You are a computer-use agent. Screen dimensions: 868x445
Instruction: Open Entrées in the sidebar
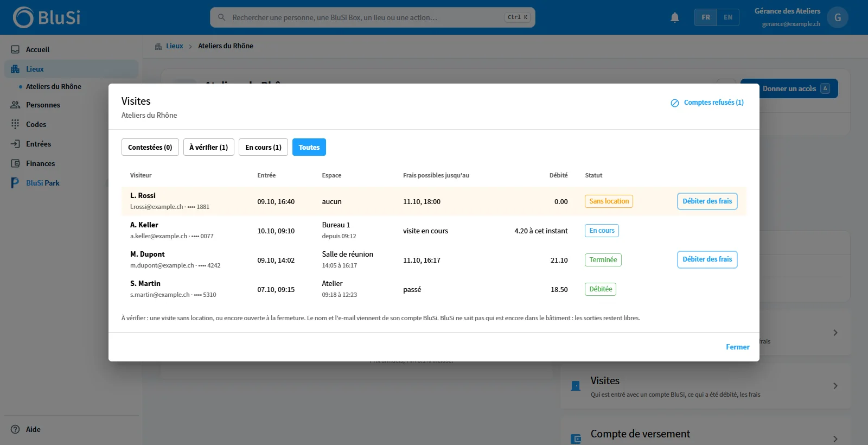72,144
